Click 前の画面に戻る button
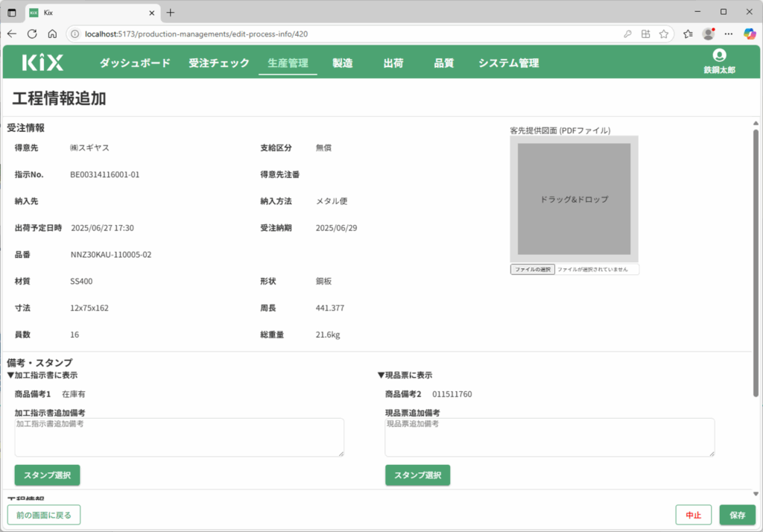The image size is (763, 532). (x=44, y=515)
